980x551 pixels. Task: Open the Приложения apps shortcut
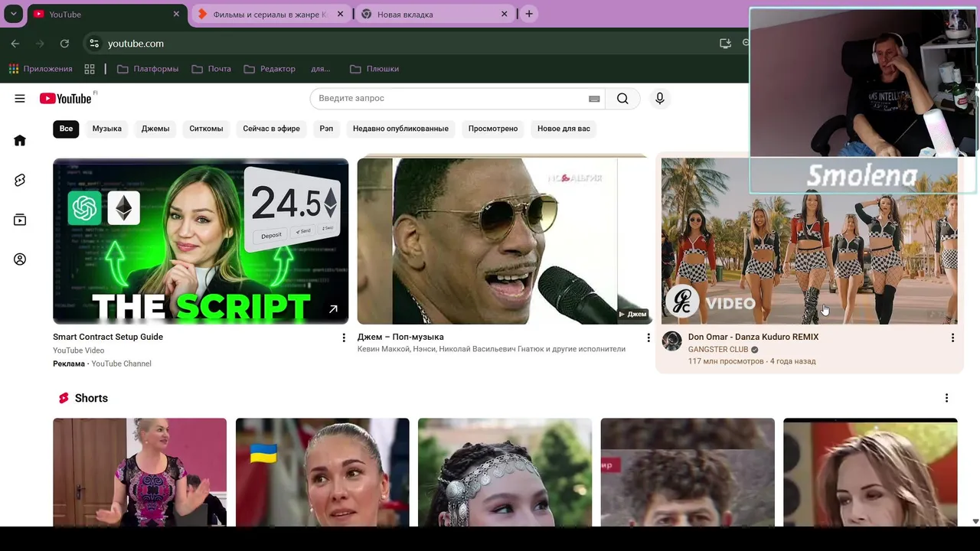pos(41,69)
